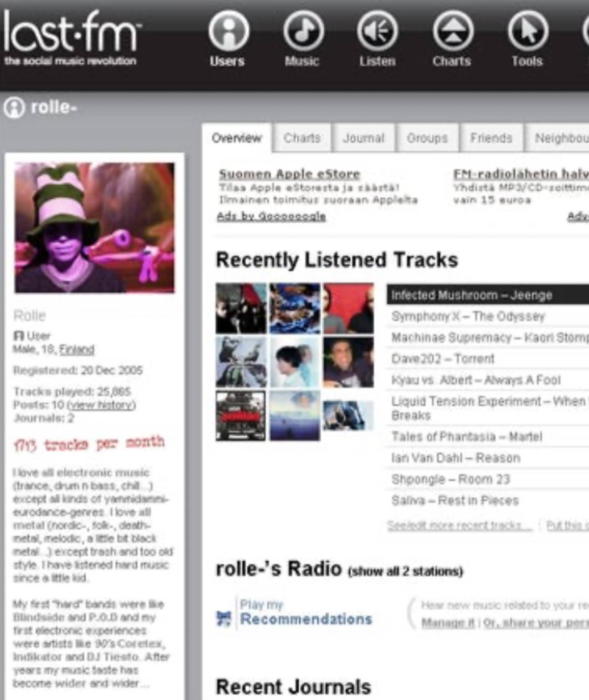Image resolution: width=589 pixels, height=700 pixels.
Task: Click the bottom-left red car thumbnail
Action: (x=241, y=416)
